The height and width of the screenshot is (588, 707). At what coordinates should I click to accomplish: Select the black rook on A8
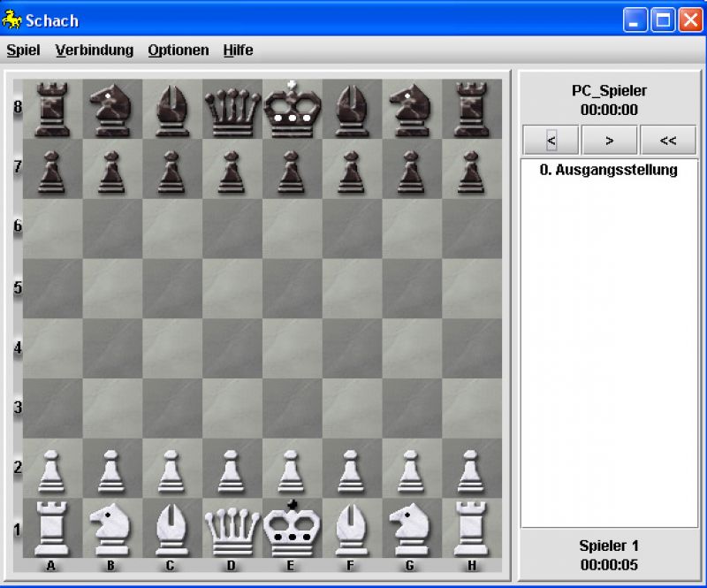click(x=52, y=110)
